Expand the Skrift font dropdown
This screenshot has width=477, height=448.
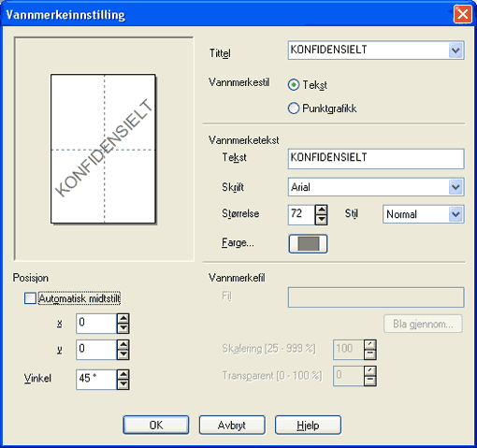[x=455, y=187]
